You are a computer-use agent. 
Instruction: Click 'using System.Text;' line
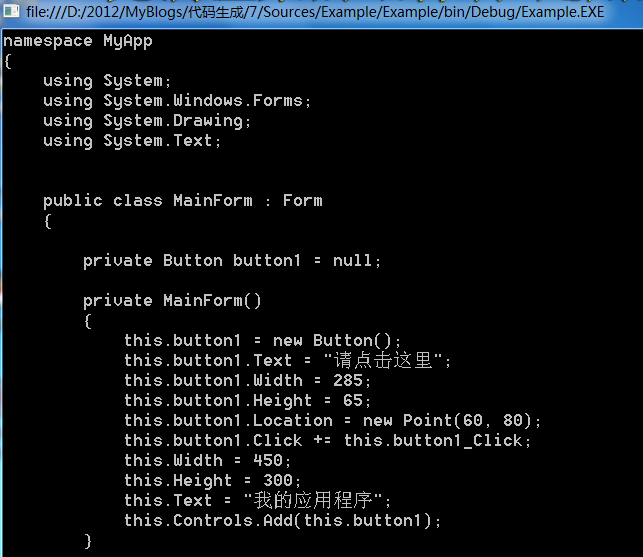pos(132,142)
